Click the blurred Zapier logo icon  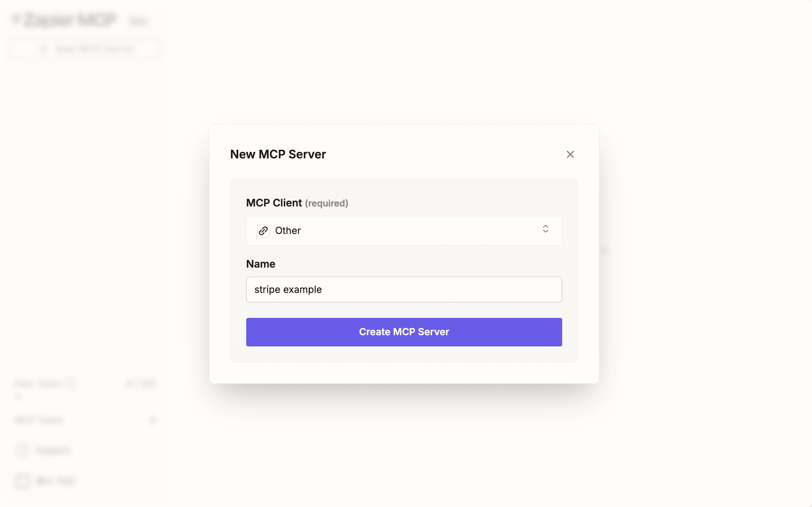point(16,19)
